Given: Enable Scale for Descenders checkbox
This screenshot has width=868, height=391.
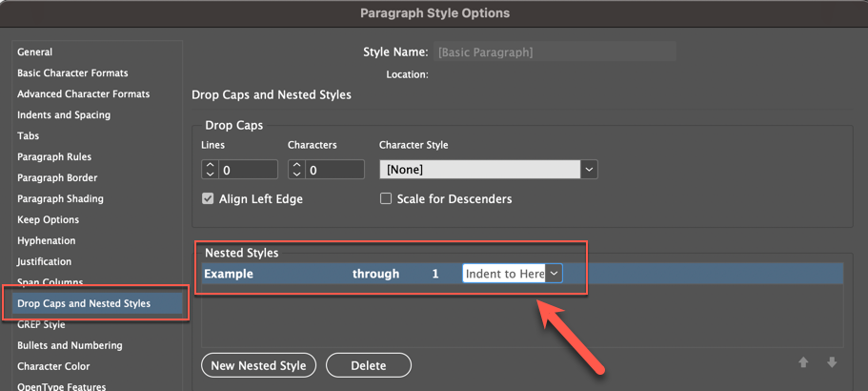Looking at the screenshot, I should click(386, 199).
